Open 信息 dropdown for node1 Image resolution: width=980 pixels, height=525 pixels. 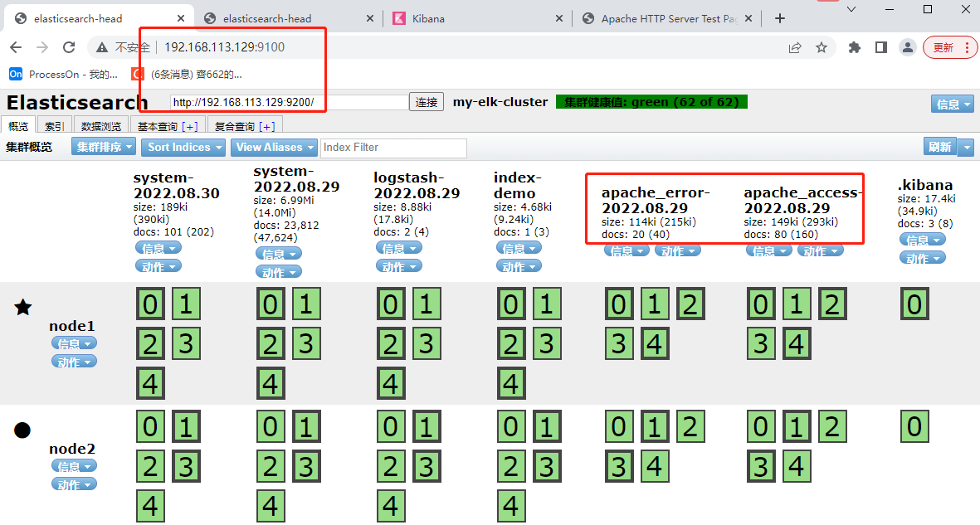click(x=74, y=343)
